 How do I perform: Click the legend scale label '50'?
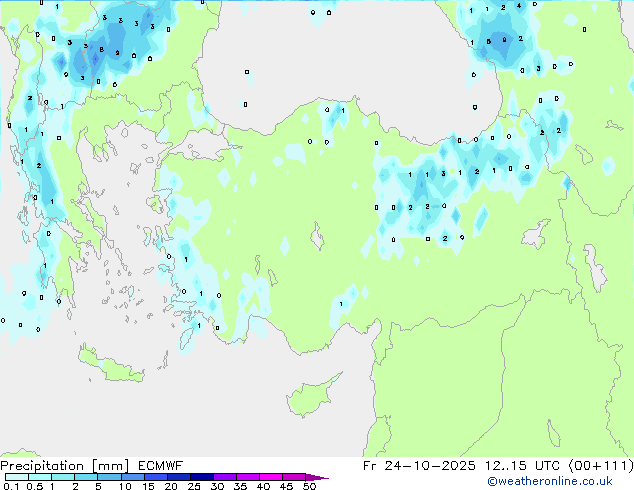309,486
